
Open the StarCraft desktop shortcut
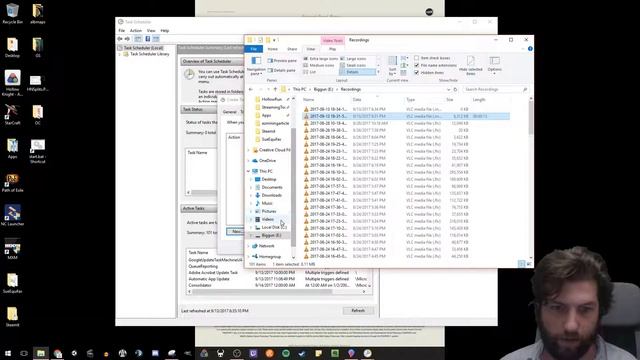point(12,114)
